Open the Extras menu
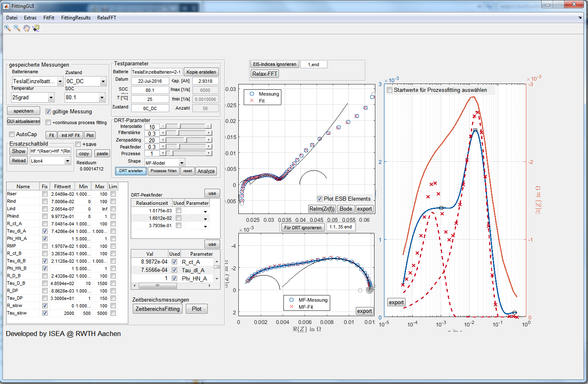The width and height of the screenshot is (588, 384). coord(30,18)
